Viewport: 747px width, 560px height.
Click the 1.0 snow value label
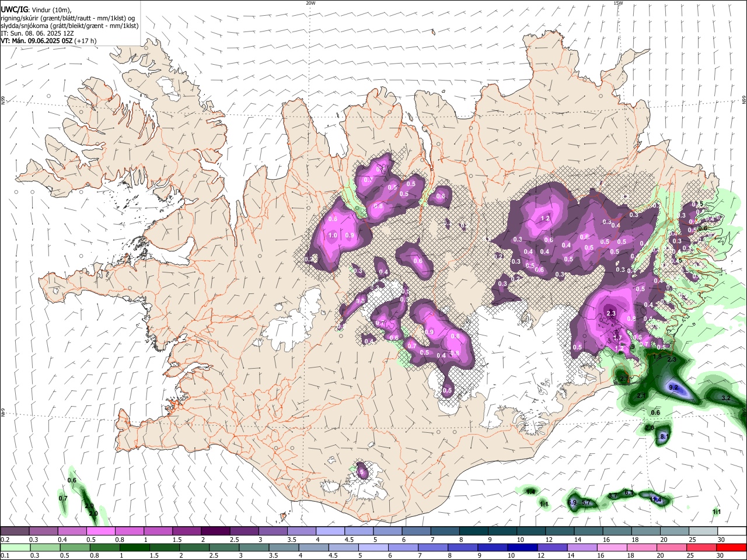pyautogui.click(x=333, y=236)
